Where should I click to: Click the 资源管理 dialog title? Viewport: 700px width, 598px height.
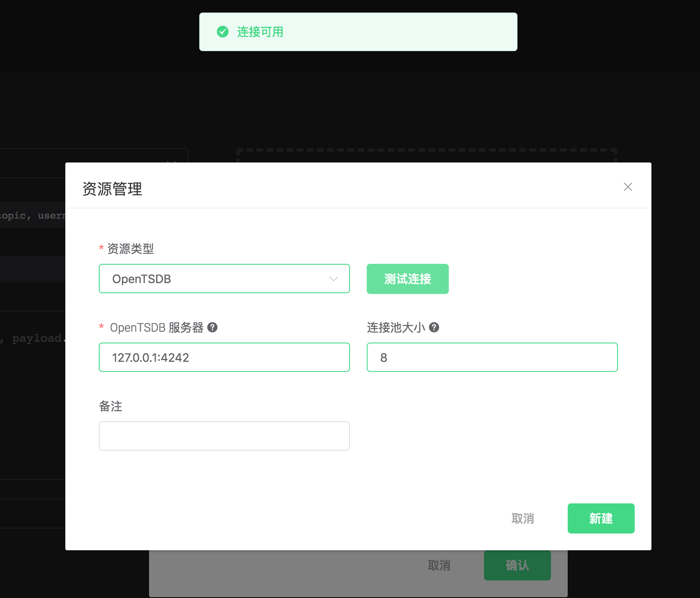tap(112, 189)
